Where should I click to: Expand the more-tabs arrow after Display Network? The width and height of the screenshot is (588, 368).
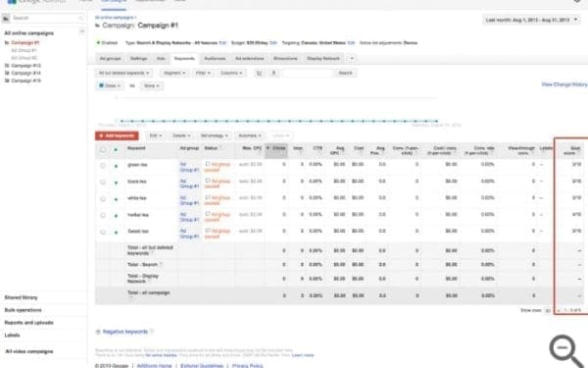tap(352, 59)
